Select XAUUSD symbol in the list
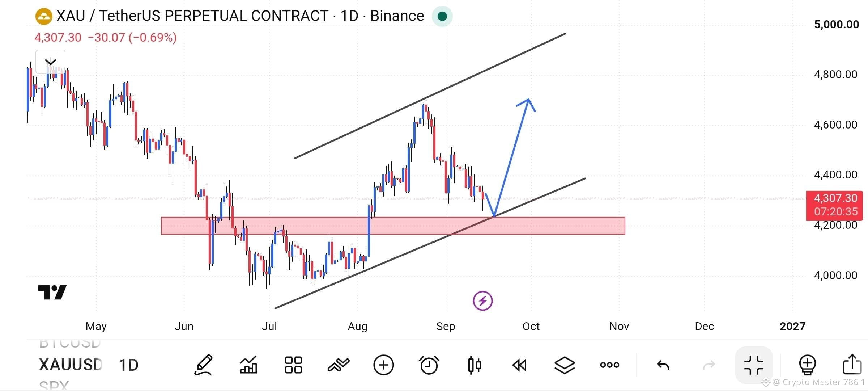Viewport: 868px width, 391px height. click(71, 365)
